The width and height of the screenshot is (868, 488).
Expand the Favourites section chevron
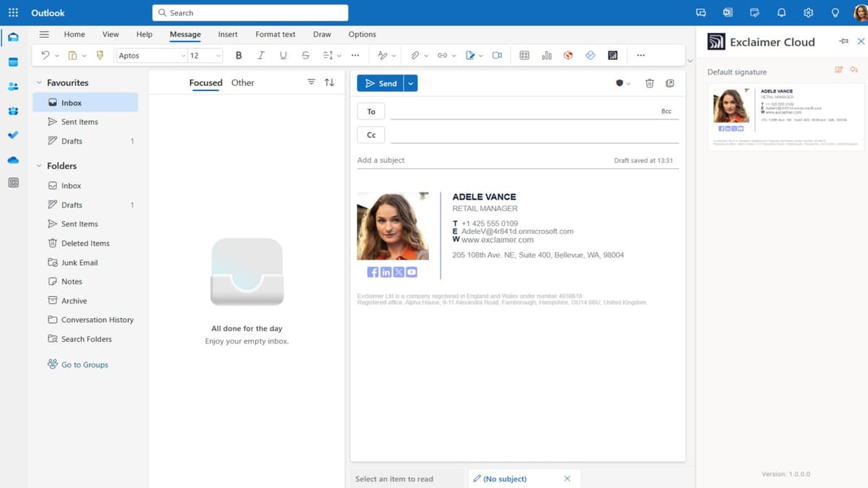pos(41,82)
